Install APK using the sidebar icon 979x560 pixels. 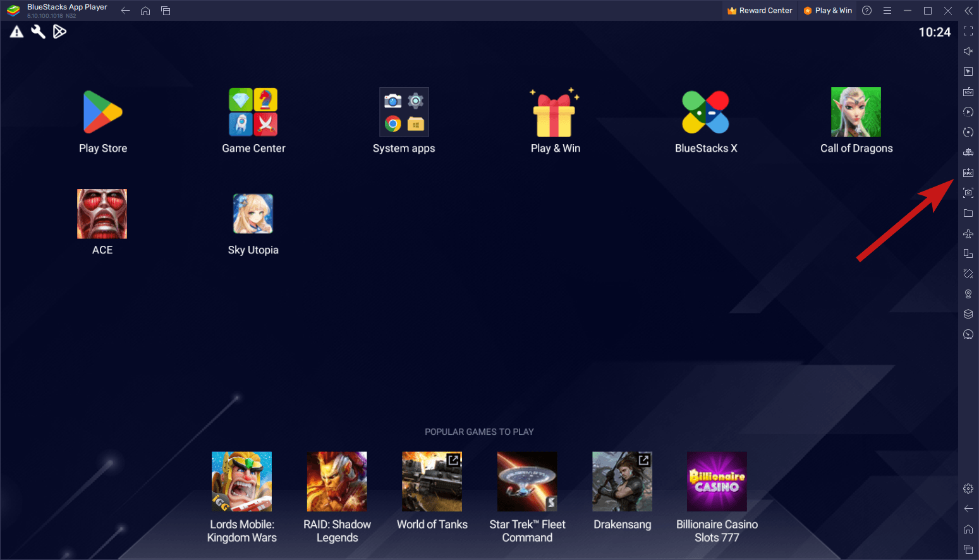[x=968, y=173]
